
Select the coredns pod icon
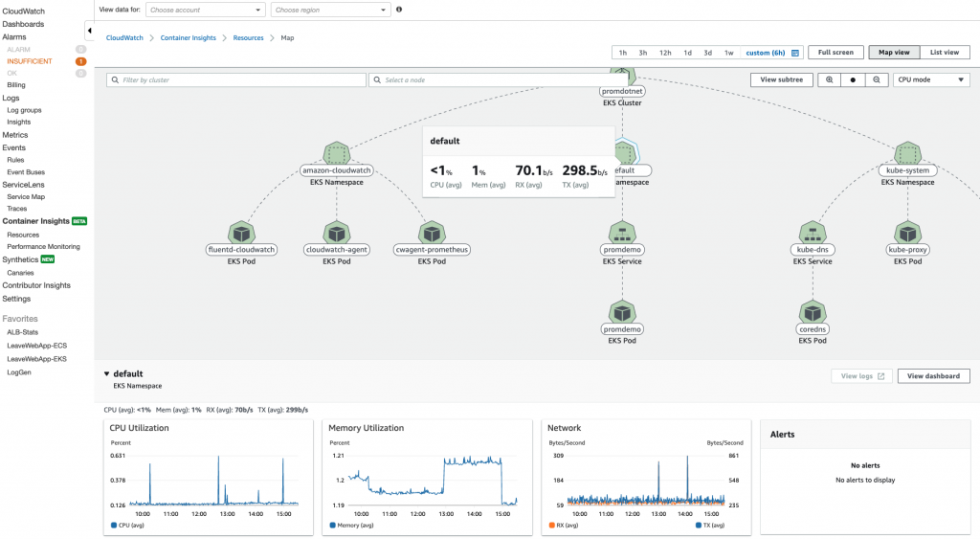point(813,313)
